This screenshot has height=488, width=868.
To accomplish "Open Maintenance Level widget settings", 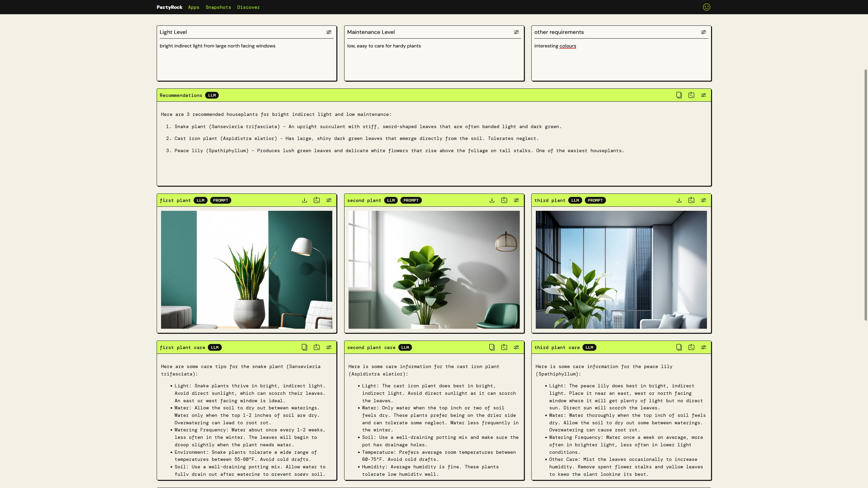I will 516,32.
